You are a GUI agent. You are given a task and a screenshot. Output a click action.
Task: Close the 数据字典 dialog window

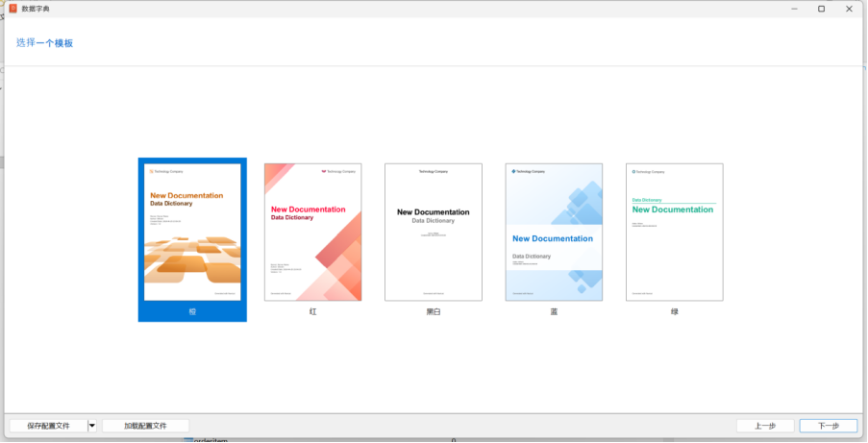pos(850,9)
